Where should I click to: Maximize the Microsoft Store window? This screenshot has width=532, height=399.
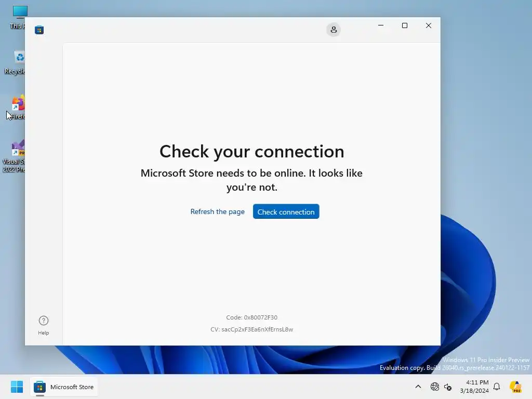[x=404, y=25]
